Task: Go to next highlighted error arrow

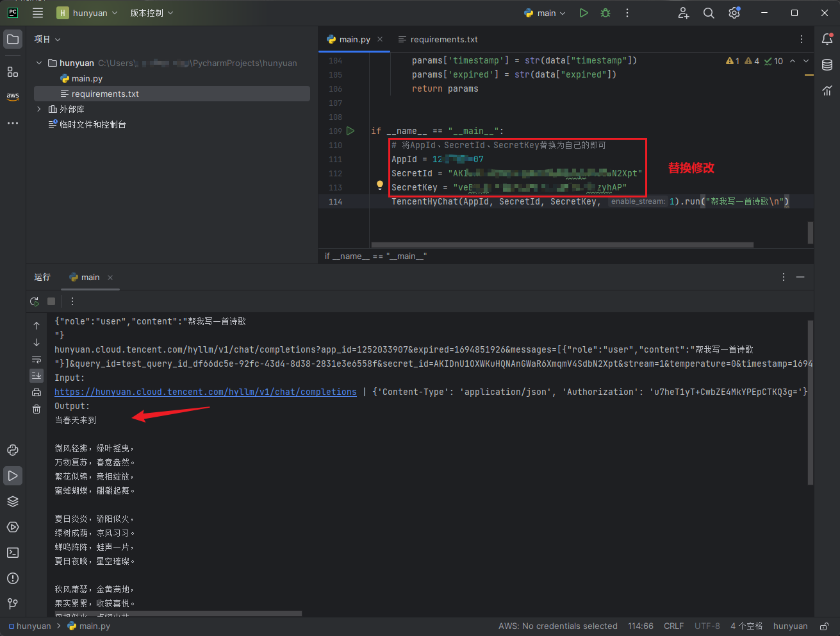Action: click(806, 61)
